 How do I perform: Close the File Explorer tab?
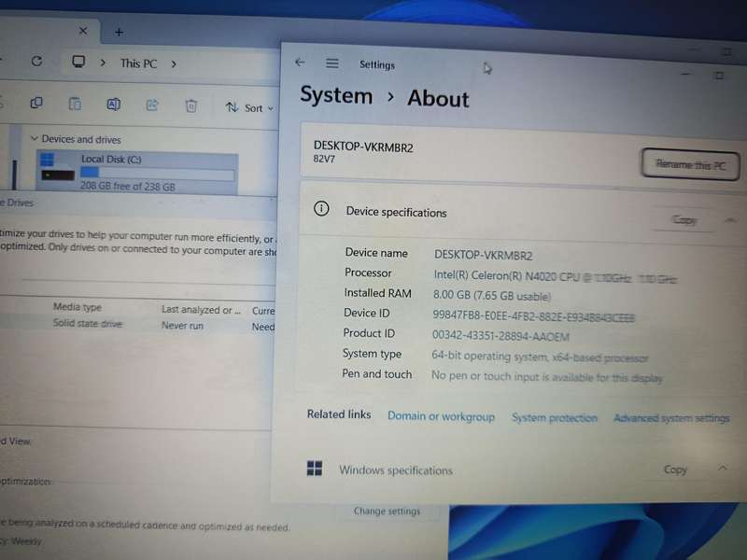83,31
